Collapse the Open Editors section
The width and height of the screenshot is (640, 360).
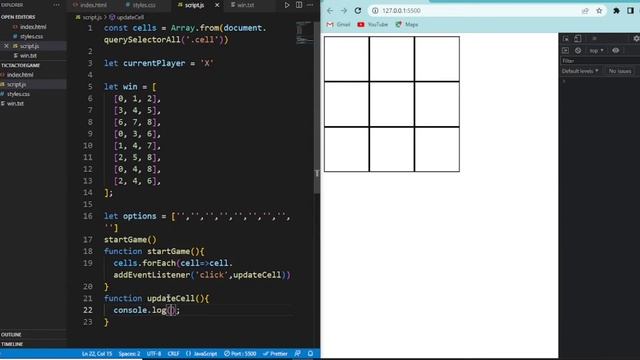(18, 17)
